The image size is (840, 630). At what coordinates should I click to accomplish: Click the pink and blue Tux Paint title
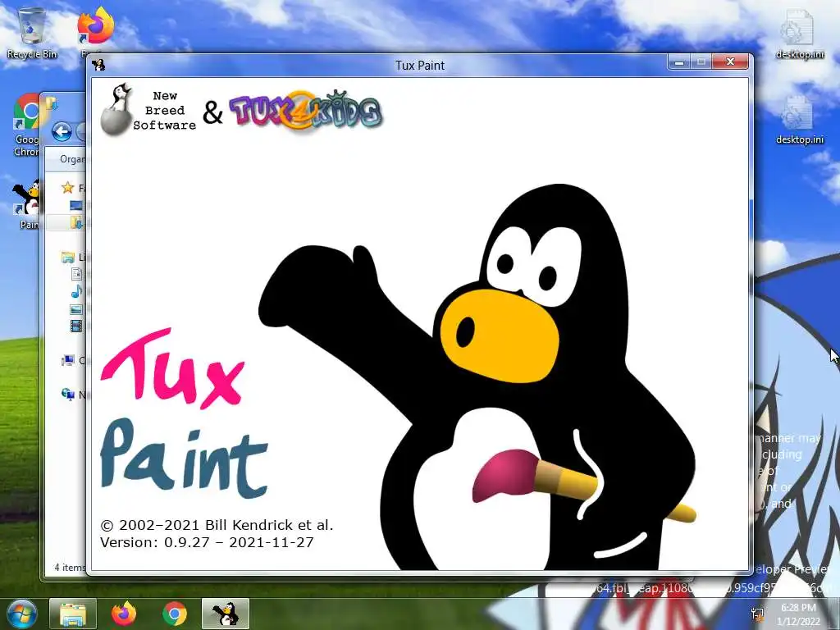(185, 413)
